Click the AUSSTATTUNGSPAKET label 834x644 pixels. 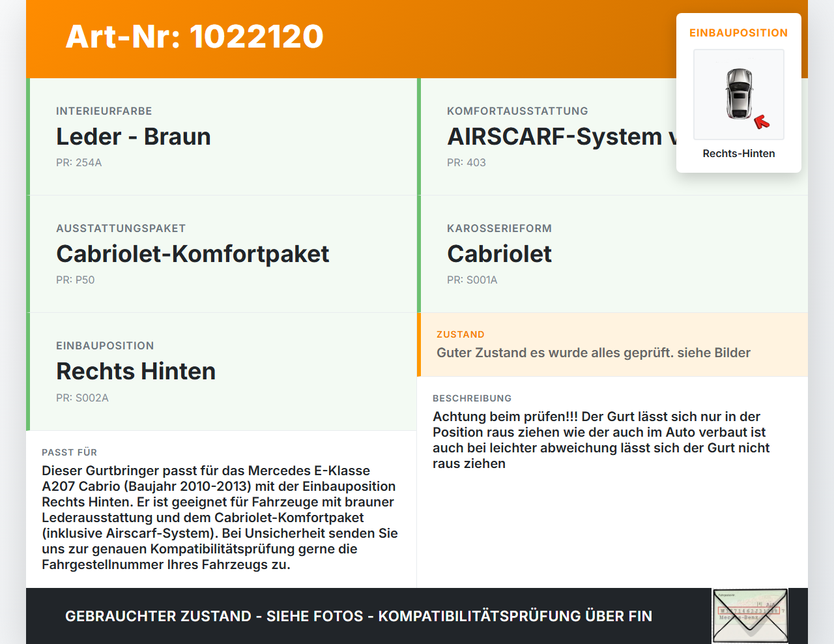coord(121,228)
